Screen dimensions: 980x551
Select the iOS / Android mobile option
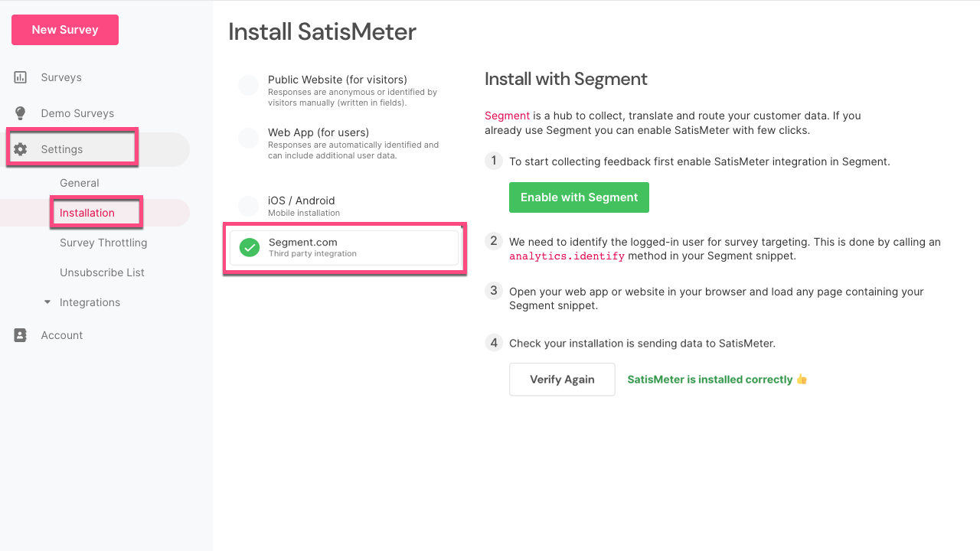click(x=248, y=206)
